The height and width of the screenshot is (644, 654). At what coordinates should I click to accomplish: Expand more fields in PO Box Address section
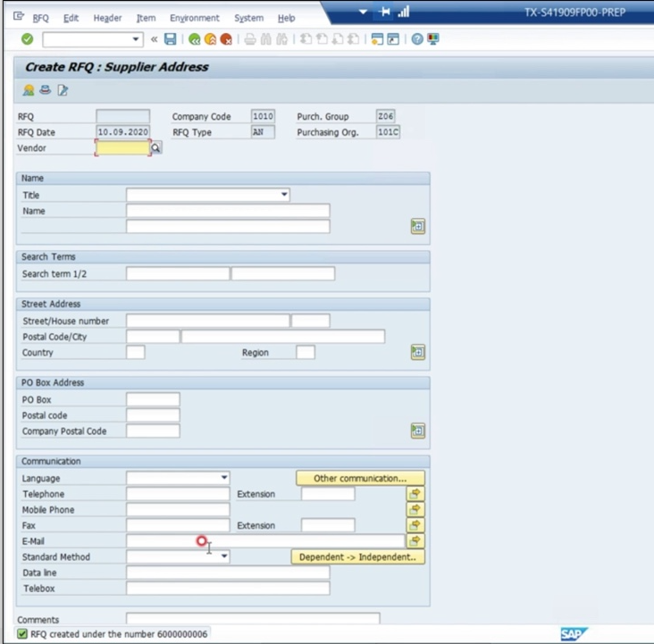click(x=418, y=431)
